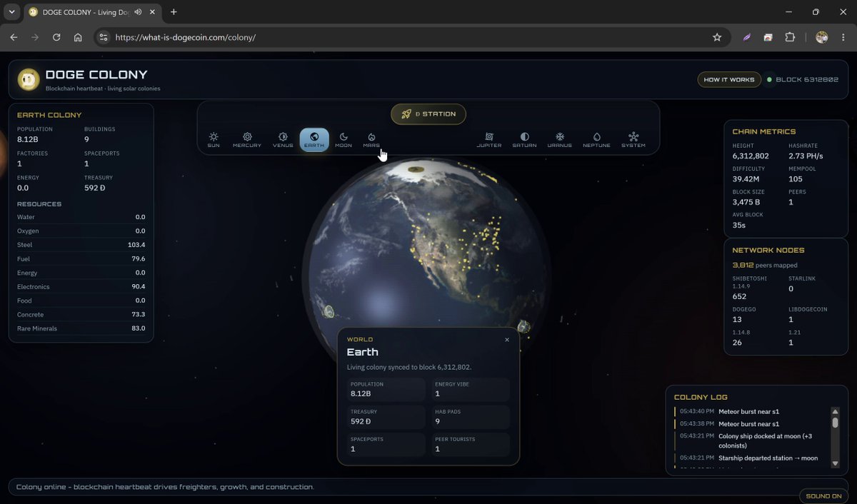
Task: Select the Moon button
Action: [x=344, y=139]
